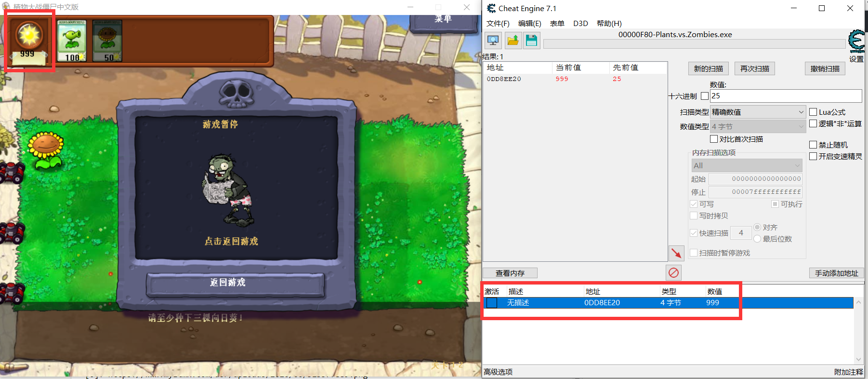868x379 pixels.
Task: Open the process selector computer icon
Action: click(493, 41)
